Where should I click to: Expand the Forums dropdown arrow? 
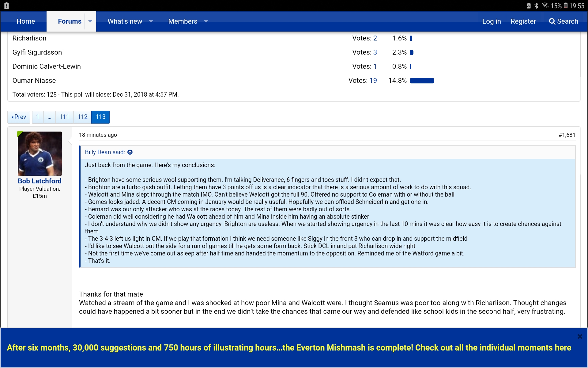coord(90,21)
